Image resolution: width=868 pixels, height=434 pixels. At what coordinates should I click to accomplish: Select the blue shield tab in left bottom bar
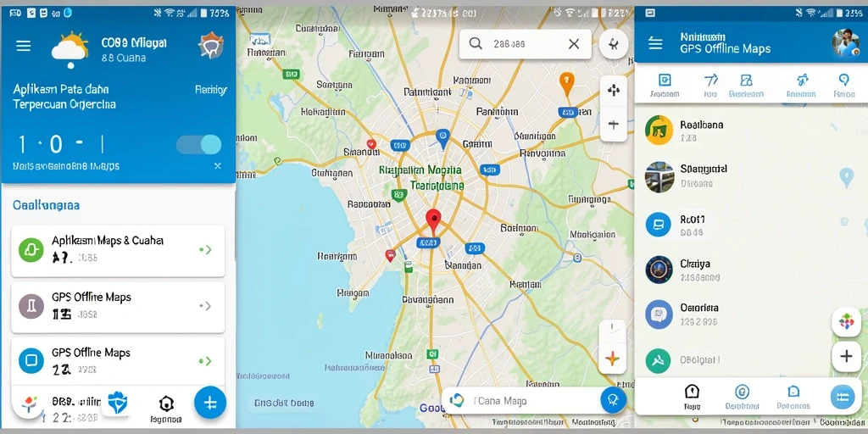(117, 403)
